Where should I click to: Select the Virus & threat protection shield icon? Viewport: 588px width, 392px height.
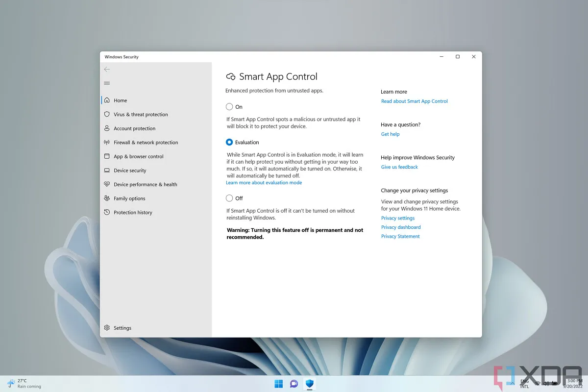(107, 114)
